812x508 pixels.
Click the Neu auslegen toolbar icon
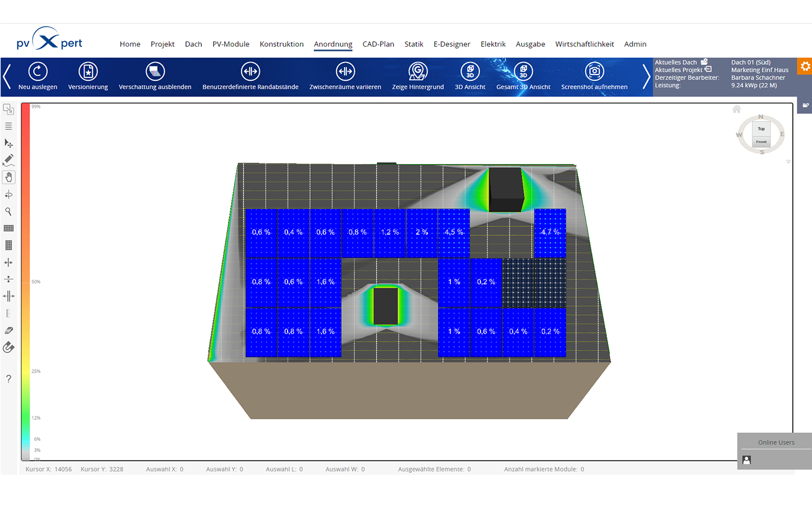(38, 72)
